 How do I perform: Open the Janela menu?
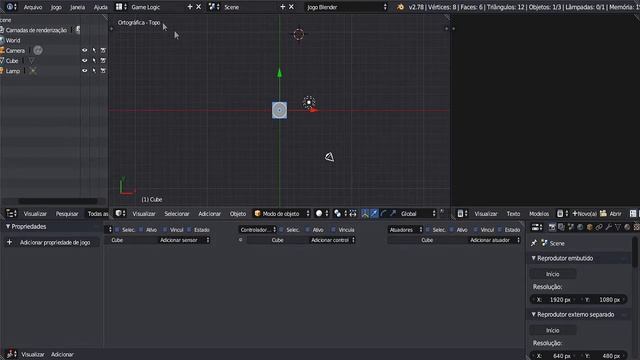coord(77,7)
